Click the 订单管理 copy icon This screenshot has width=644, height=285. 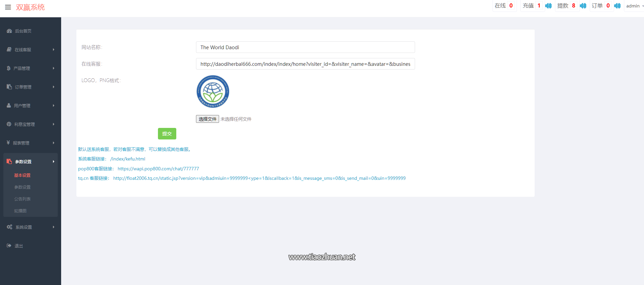[x=9, y=87]
